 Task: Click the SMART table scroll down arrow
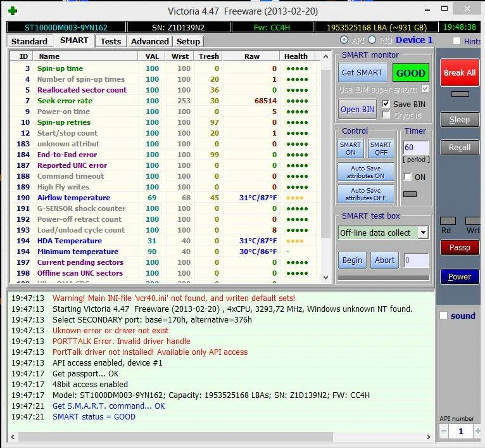click(325, 278)
